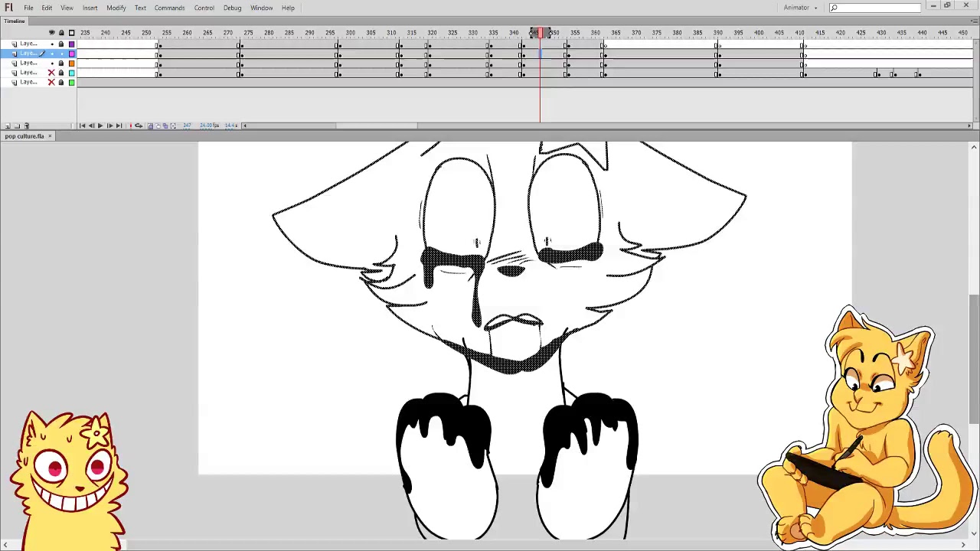Open the Edit menu
The image size is (980, 551).
(47, 8)
